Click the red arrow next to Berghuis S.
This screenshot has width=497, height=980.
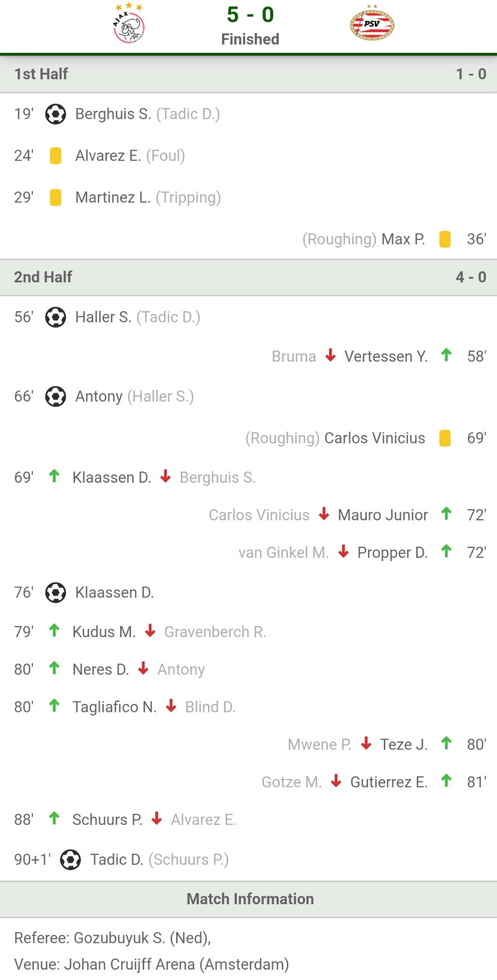[165, 476]
